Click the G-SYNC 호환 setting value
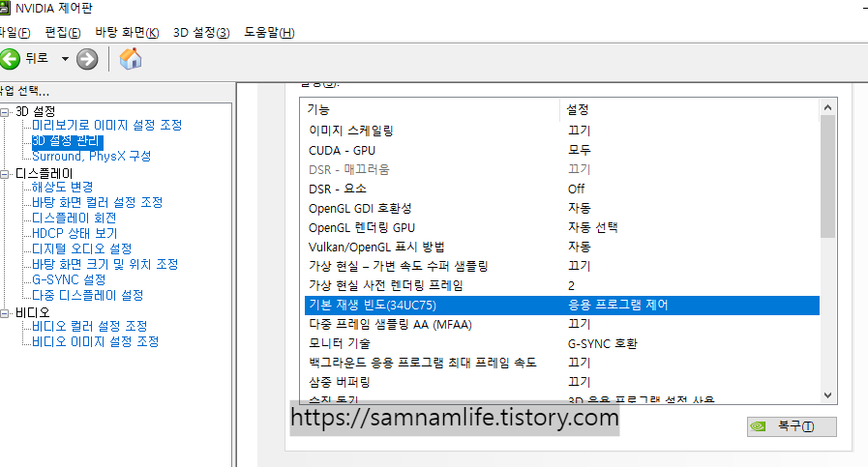868x467 pixels. (602, 343)
